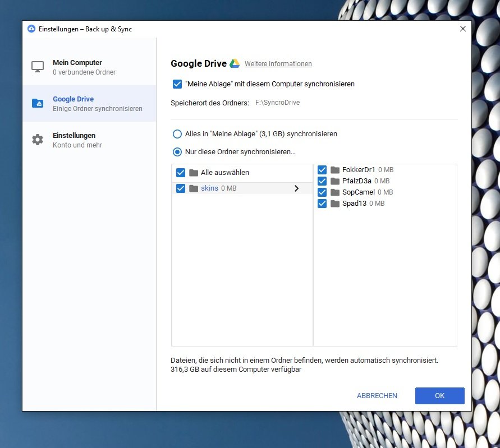
Task: Click the FokkerDr1 folder icon
Action: coord(335,170)
